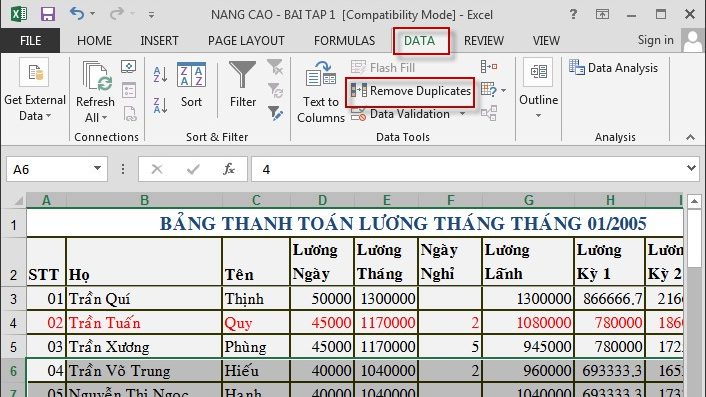Confirm entry with check mark icon

pyautogui.click(x=193, y=169)
